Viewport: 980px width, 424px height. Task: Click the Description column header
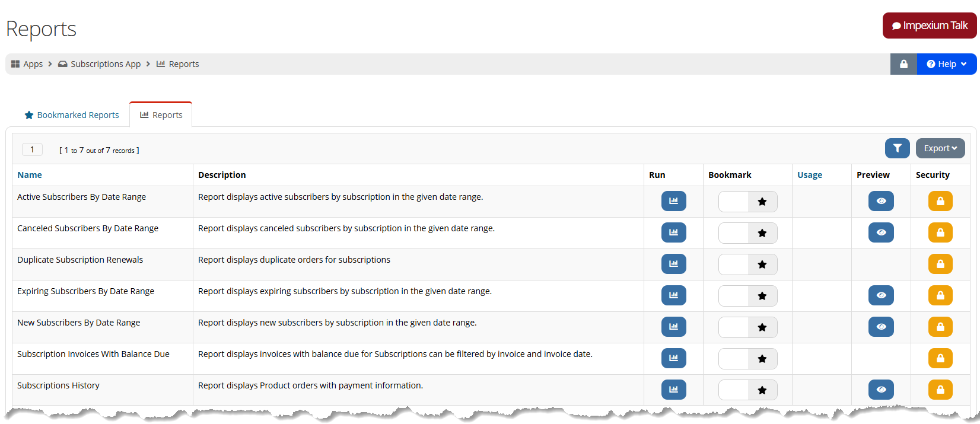tap(222, 175)
